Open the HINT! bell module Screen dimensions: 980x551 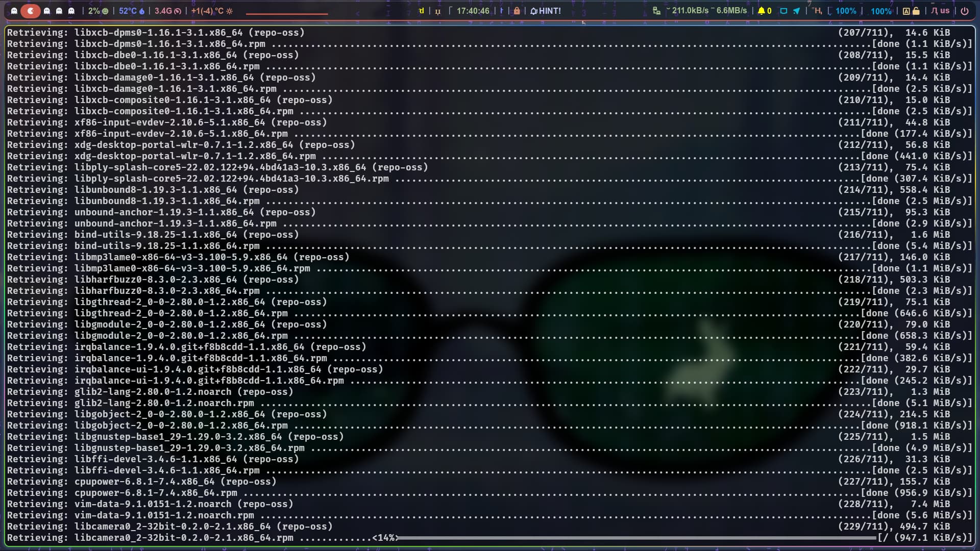tap(545, 11)
